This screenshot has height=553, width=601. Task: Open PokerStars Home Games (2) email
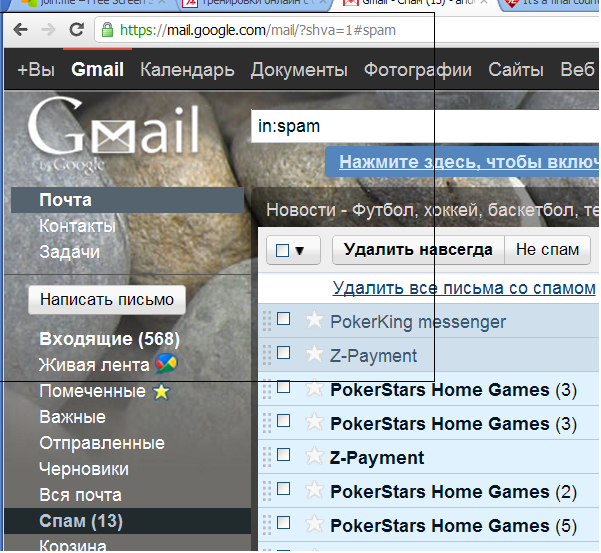tap(453, 492)
